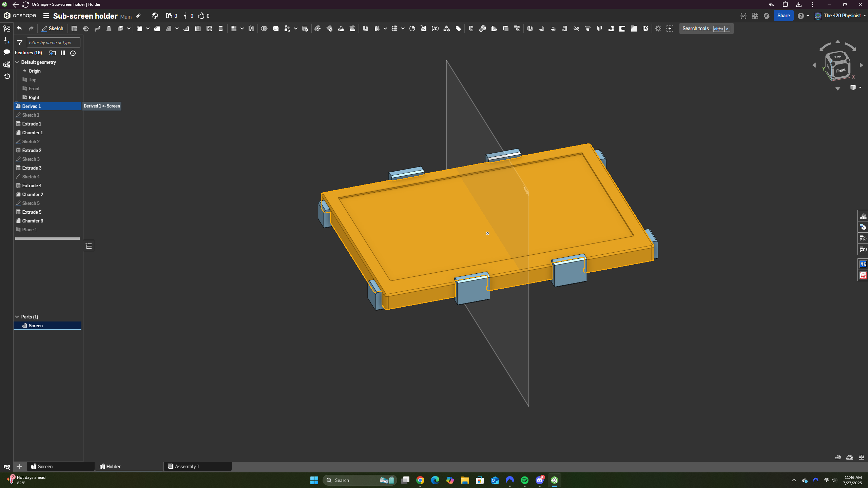Select the Revolve tool icon
Screen dimensions: 868x488
pyautogui.click(x=86, y=28)
